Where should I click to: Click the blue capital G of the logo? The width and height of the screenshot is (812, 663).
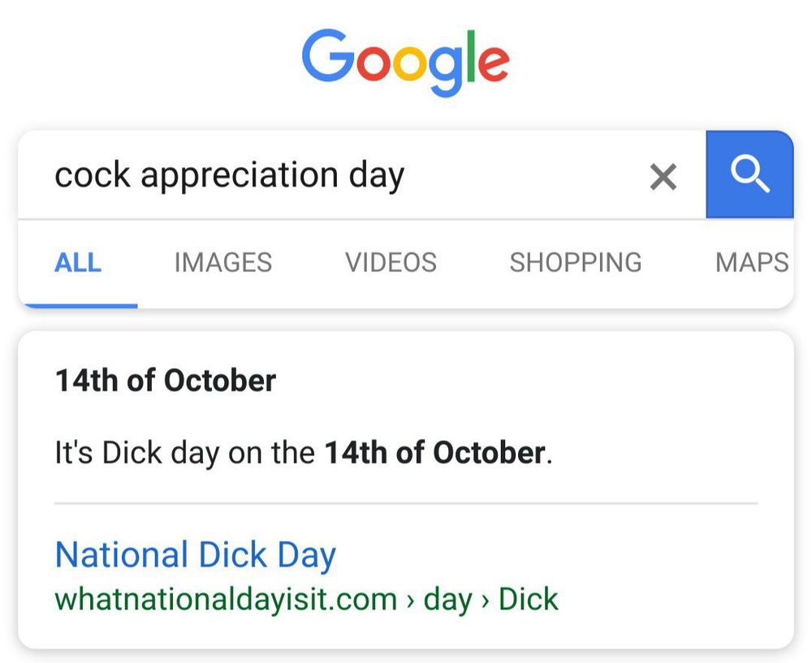coord(328,58)
